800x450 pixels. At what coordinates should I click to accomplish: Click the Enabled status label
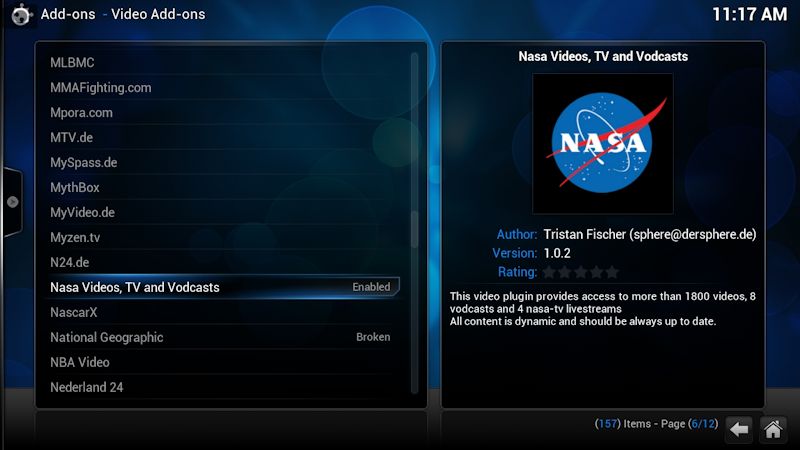coord(371,287)
